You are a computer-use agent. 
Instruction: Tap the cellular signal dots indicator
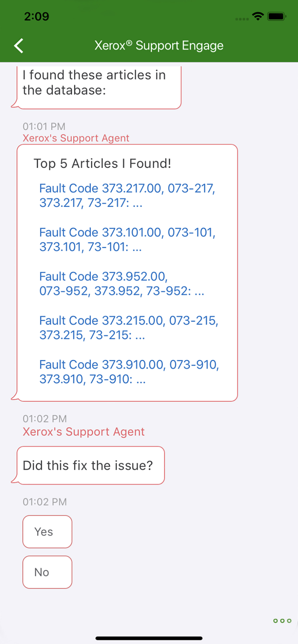[x=242, y=19]
